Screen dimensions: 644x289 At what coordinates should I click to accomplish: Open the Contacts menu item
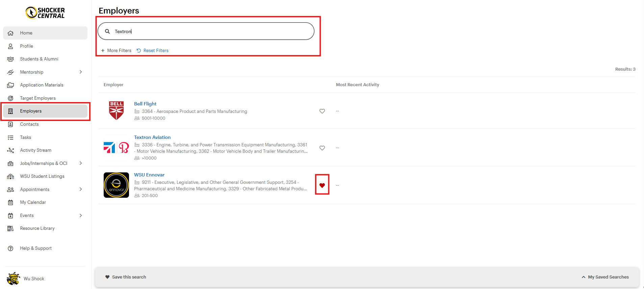click(x=45, y=124)
